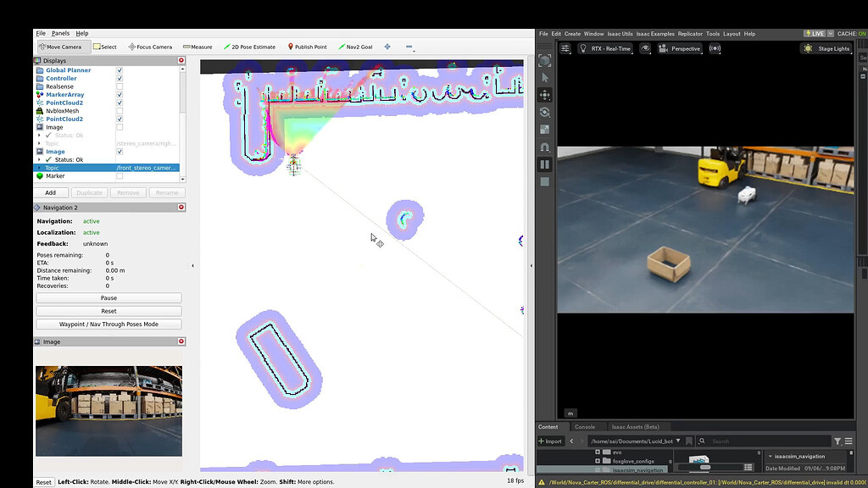868x488 pixels.
Task: Switch to the Console tab
Action: tap(587, 426)
